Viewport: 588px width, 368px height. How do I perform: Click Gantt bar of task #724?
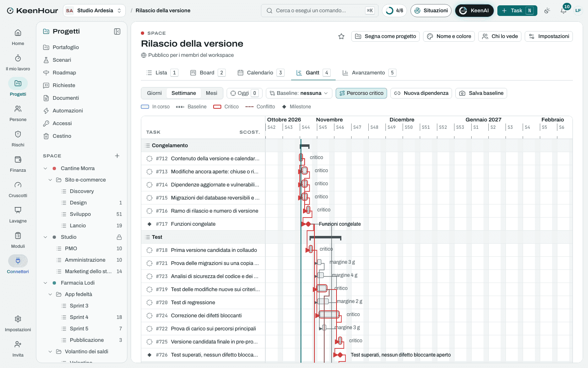[329, 314]
